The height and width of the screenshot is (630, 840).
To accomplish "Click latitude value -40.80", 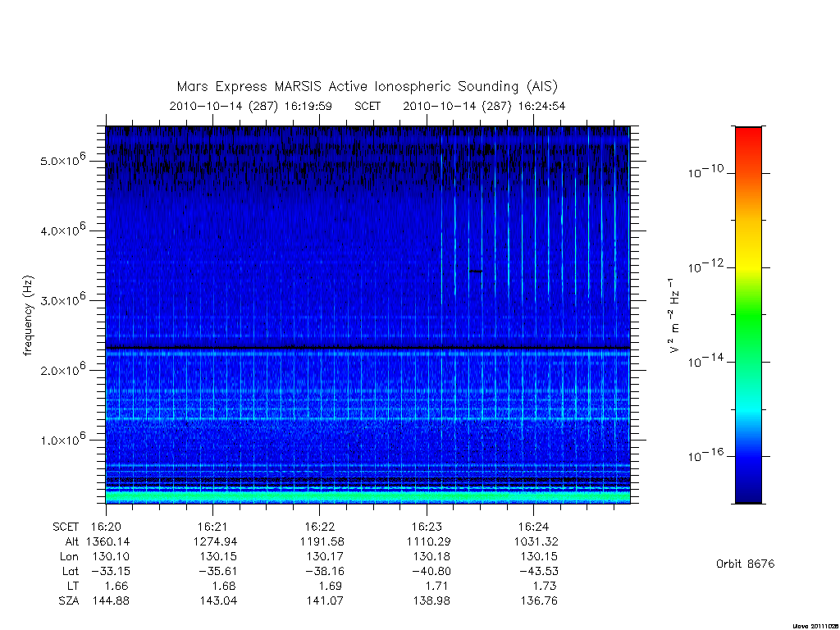I will (x=431, y=572).
